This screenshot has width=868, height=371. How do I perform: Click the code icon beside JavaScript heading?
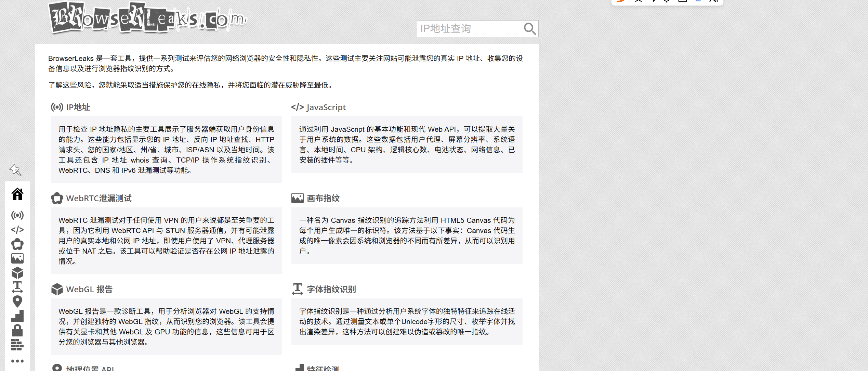[298, 107]
